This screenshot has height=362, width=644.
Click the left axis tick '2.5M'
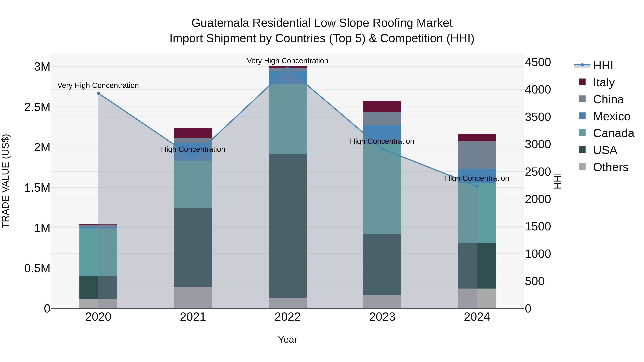pyautogui.click(x=37, y=107)
